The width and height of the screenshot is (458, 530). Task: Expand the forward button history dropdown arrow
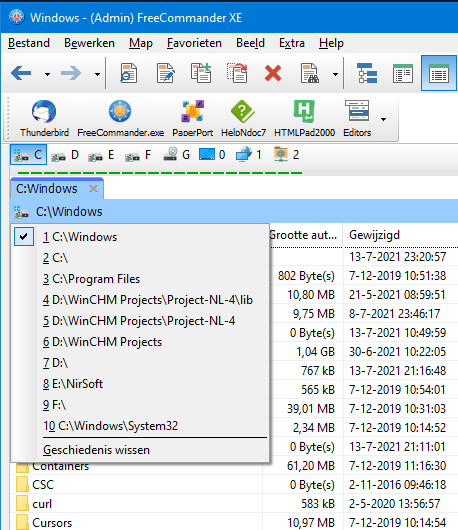point(97,74)
